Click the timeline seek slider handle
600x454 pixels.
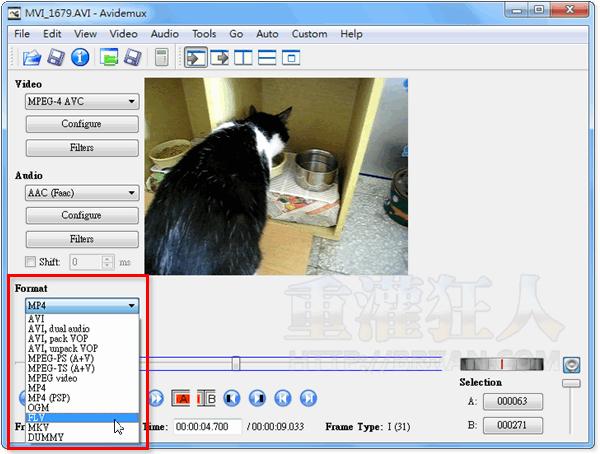236,363
